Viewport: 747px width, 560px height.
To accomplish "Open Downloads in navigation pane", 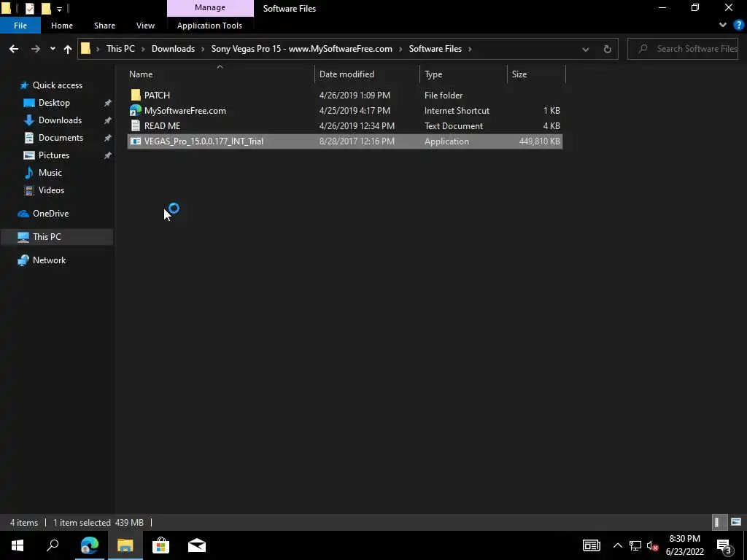I will coord(60,120).
